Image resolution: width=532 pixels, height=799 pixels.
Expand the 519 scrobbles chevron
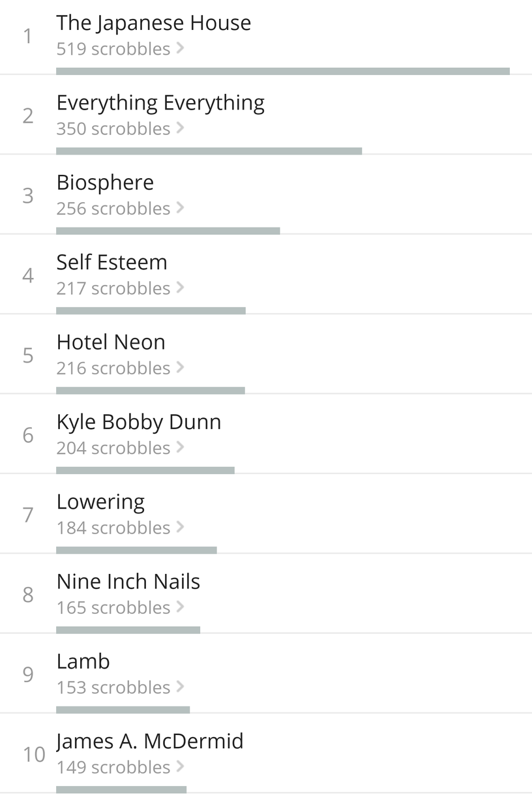pyautogui.click(x=180, y=48)
